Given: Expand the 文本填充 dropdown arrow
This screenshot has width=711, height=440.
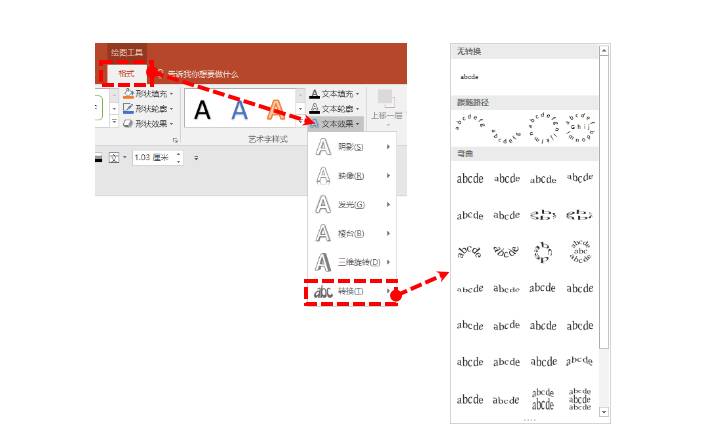Looking at the screenshot, I should [x=357, y=94].
